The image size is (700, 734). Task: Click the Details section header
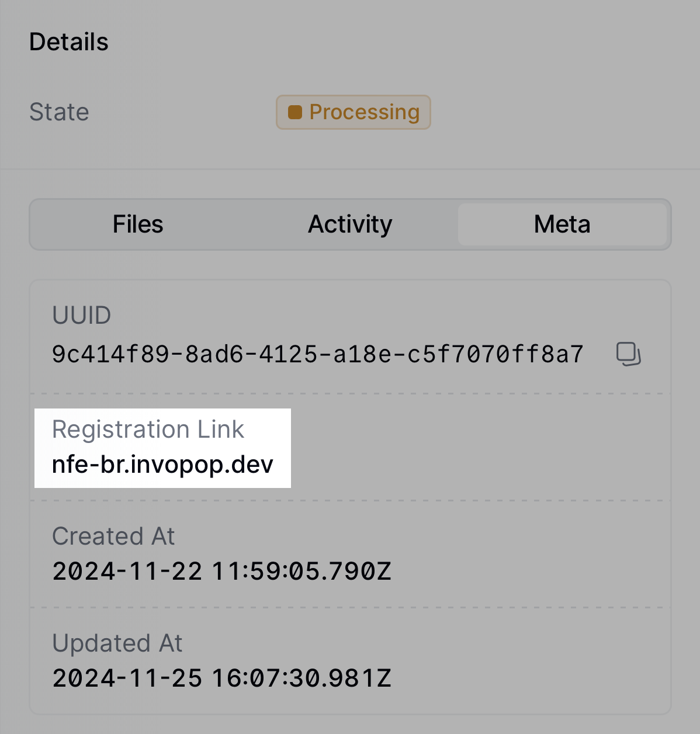click(x=68, y=41)
